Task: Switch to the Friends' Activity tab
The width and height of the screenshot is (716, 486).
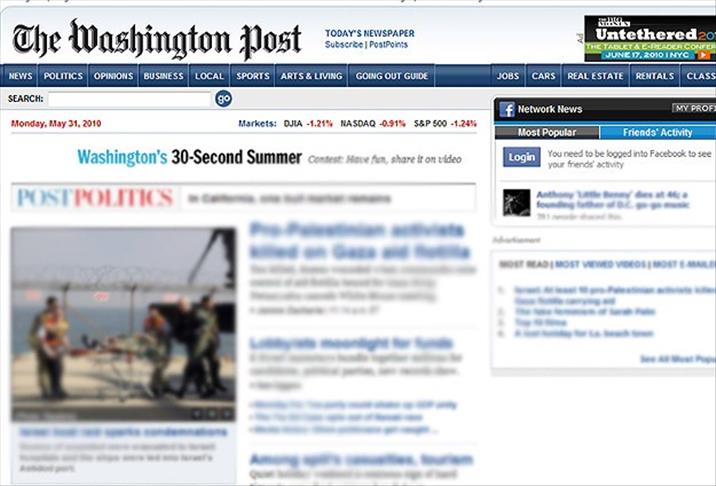Action: pyautogui.click(x=658, y=132)
